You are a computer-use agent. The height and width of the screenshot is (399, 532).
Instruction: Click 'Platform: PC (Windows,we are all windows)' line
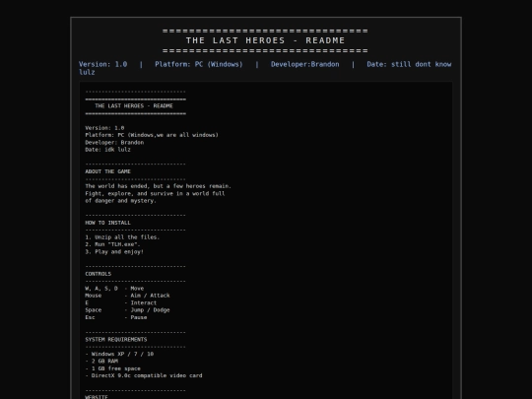point(152,135)
